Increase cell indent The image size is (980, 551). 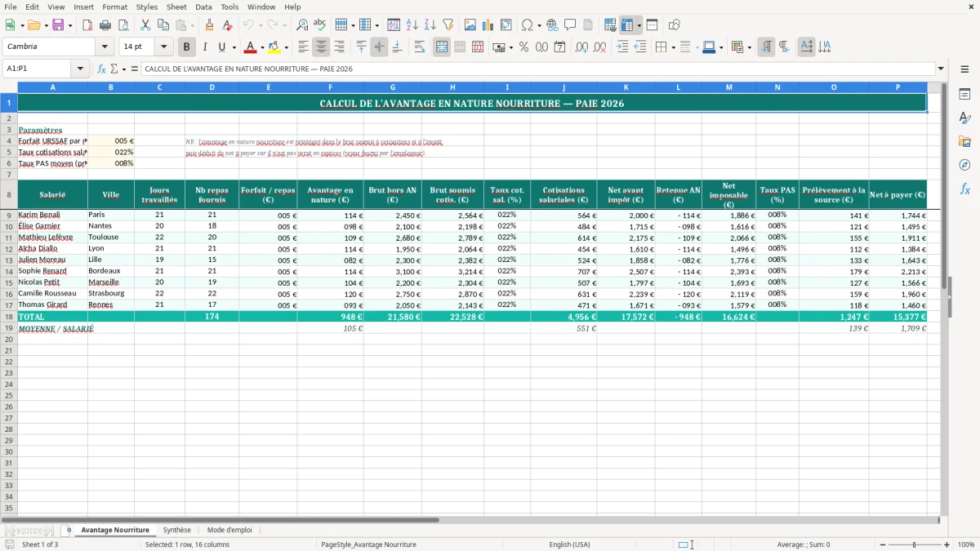pos(622,47)
